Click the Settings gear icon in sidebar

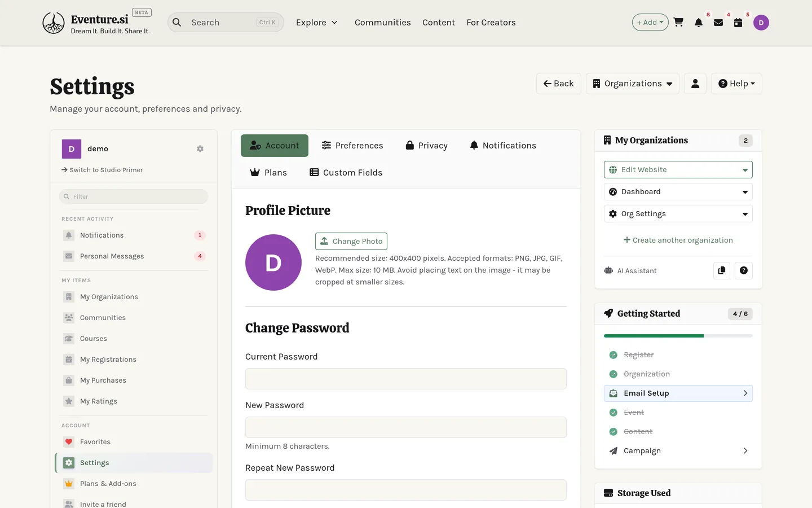tap(69, 463)
